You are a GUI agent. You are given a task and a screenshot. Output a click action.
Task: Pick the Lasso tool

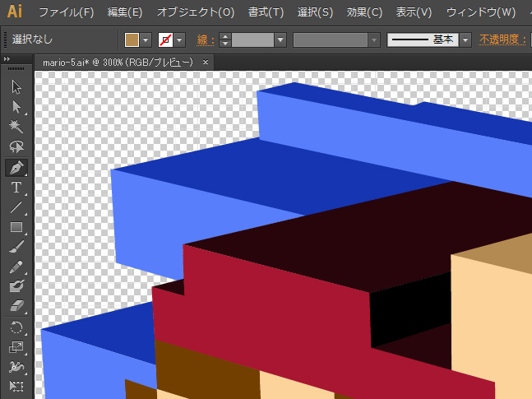[x=16, y=146]
